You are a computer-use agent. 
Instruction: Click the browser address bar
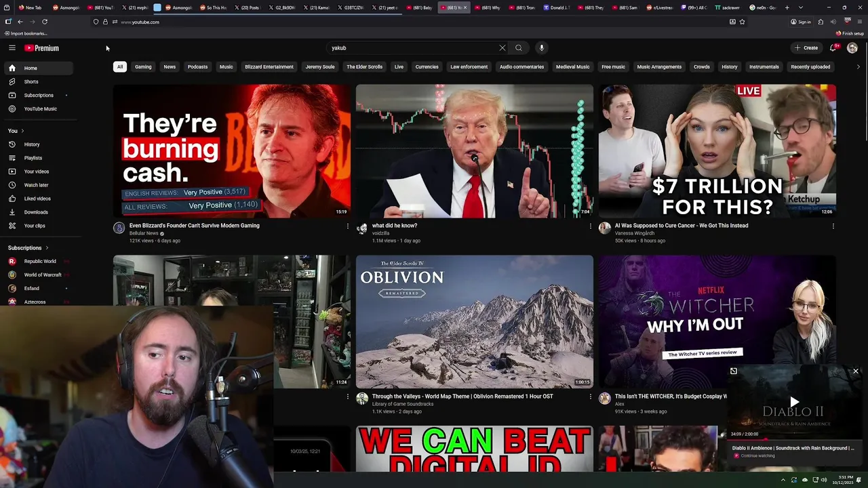[x=420, y=22]
